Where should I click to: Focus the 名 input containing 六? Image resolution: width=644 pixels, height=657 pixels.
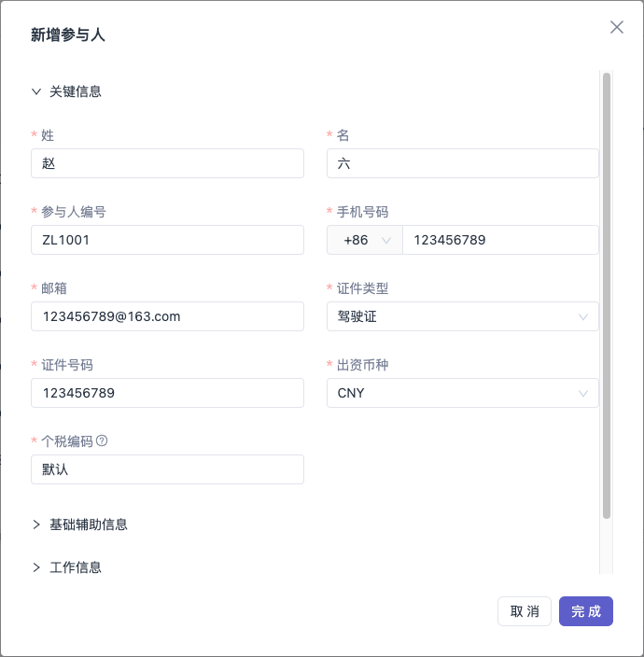point(463,163)
